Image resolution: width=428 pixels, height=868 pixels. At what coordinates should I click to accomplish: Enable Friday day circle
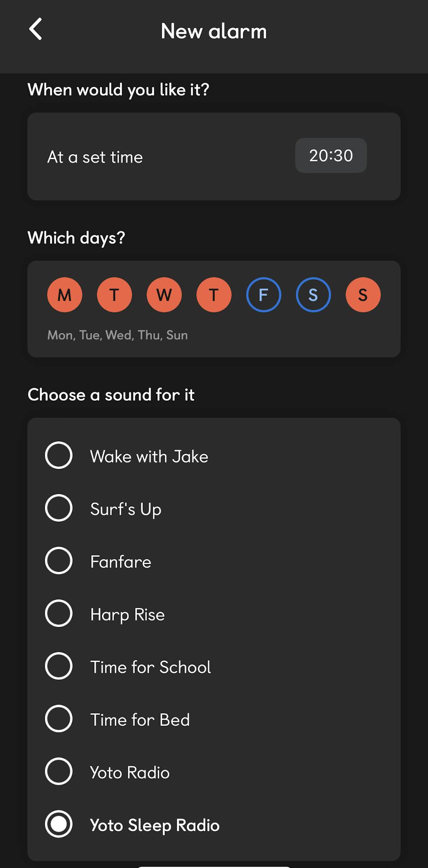[x=263, y=294]
